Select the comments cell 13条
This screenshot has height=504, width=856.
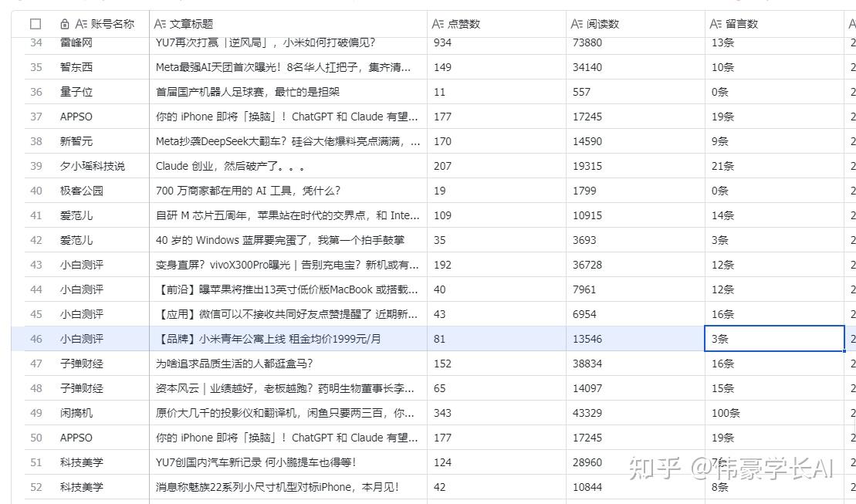tap(722, 42)
